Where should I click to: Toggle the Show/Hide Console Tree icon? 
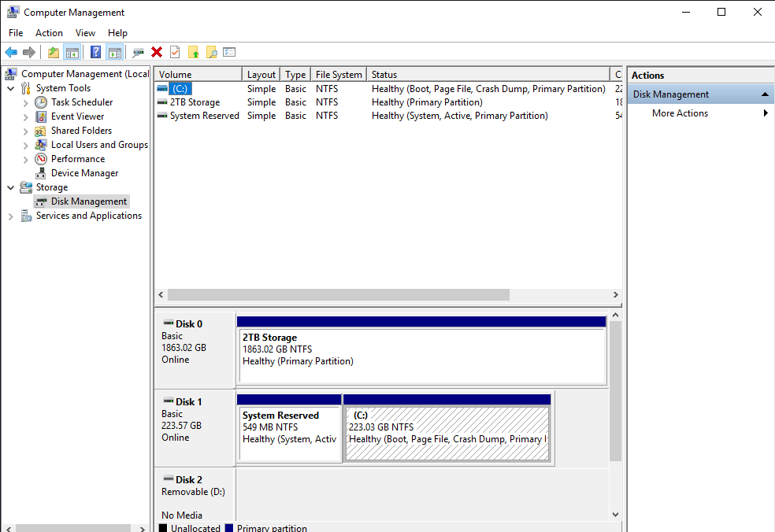(x=72, y=52)
